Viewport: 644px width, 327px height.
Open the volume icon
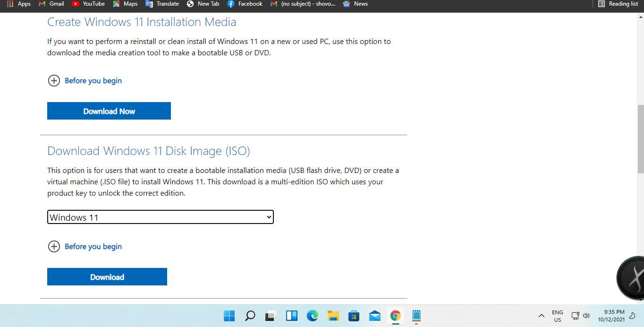(x=586, y=316)
